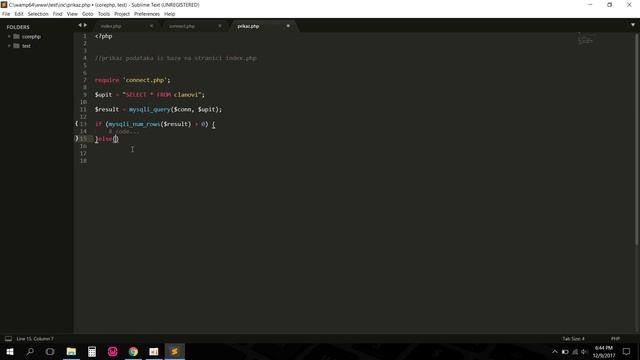Open the taskbar clock and date

pyautogui.click(x=604, y=351)
